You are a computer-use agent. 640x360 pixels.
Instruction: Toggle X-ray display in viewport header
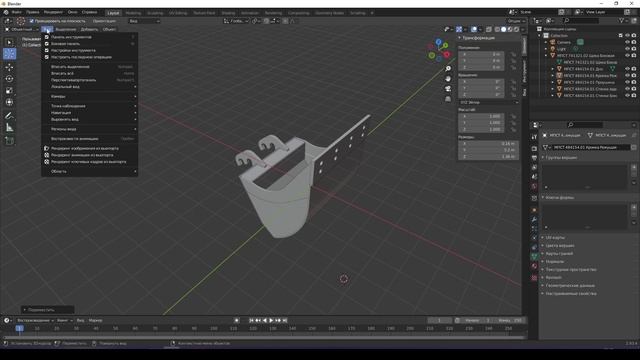[x=489, y=29]
